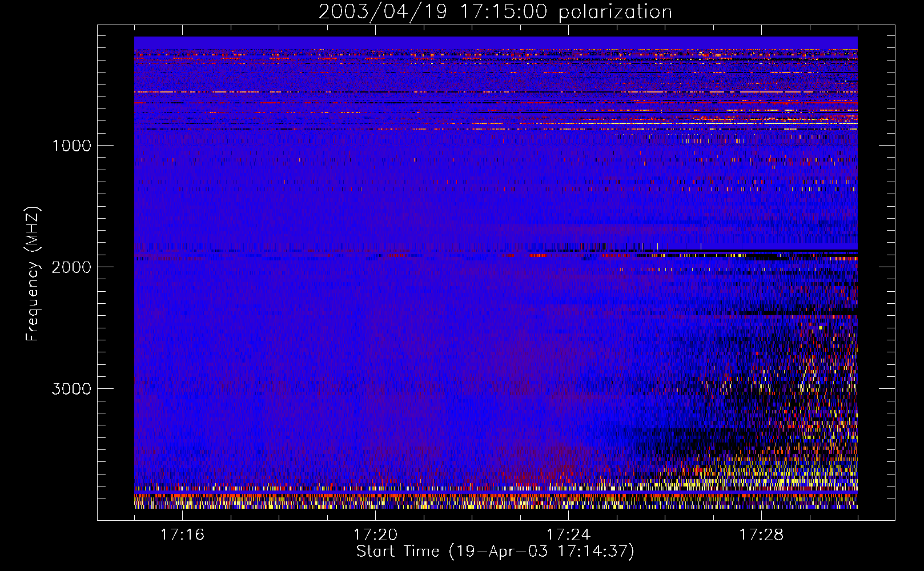
Task: Click the 17:28 time tick label
Action: coord(761,535)
